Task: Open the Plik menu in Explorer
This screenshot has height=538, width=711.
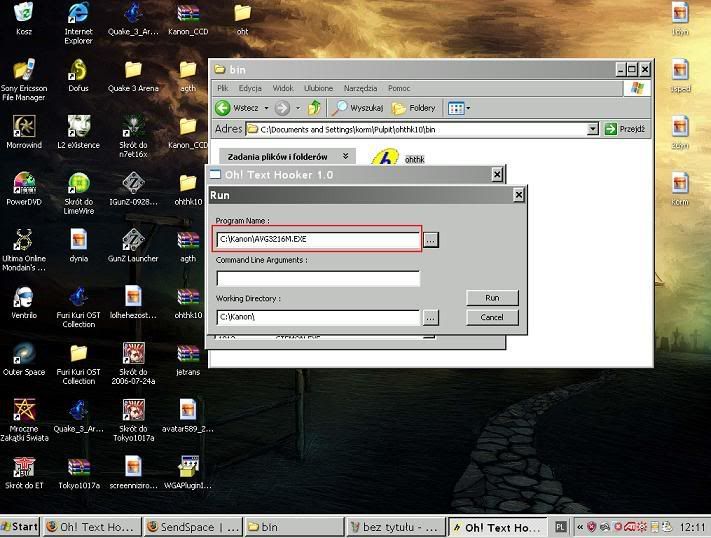Action: [x=223, y=88]
